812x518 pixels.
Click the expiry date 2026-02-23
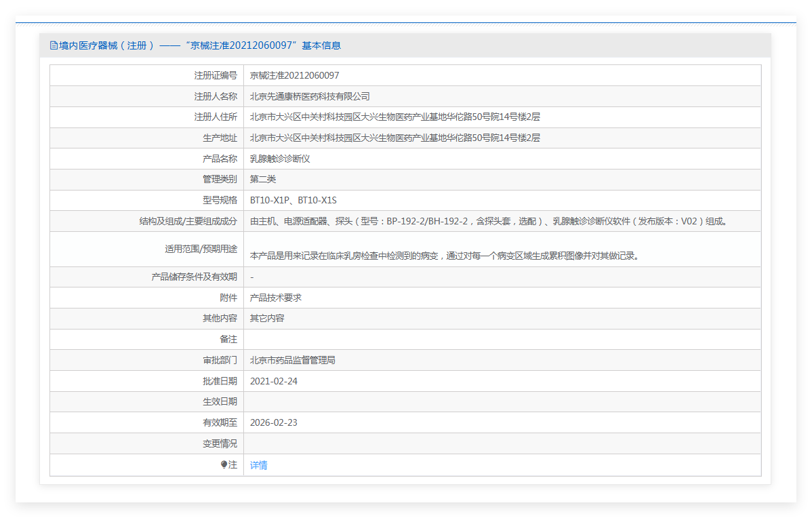[x=273, y=422]
